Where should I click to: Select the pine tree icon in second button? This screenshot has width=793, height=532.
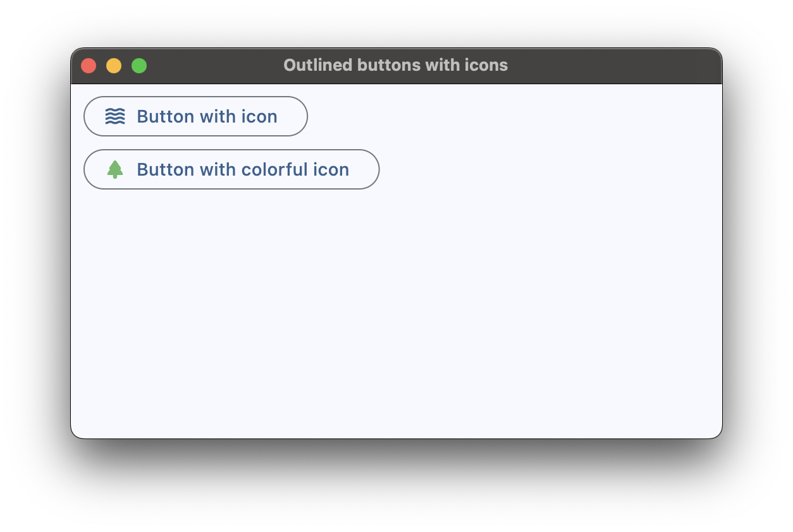(x=115, y=169)
